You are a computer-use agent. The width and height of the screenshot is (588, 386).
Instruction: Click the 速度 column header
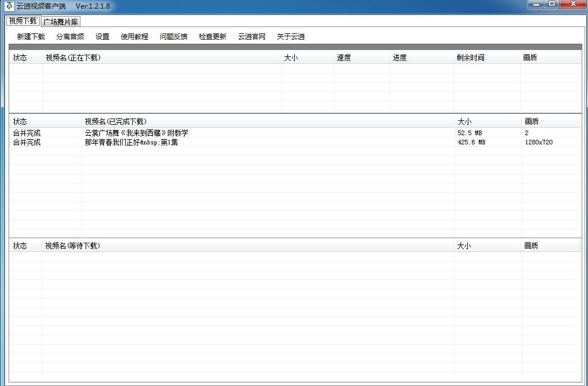pos(344,57)
